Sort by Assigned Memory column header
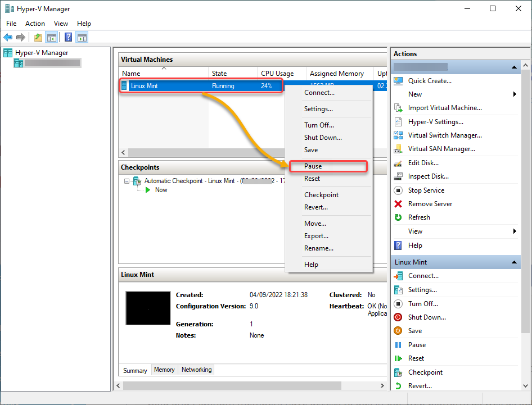532x405 pixels. [x=340, y=74]
